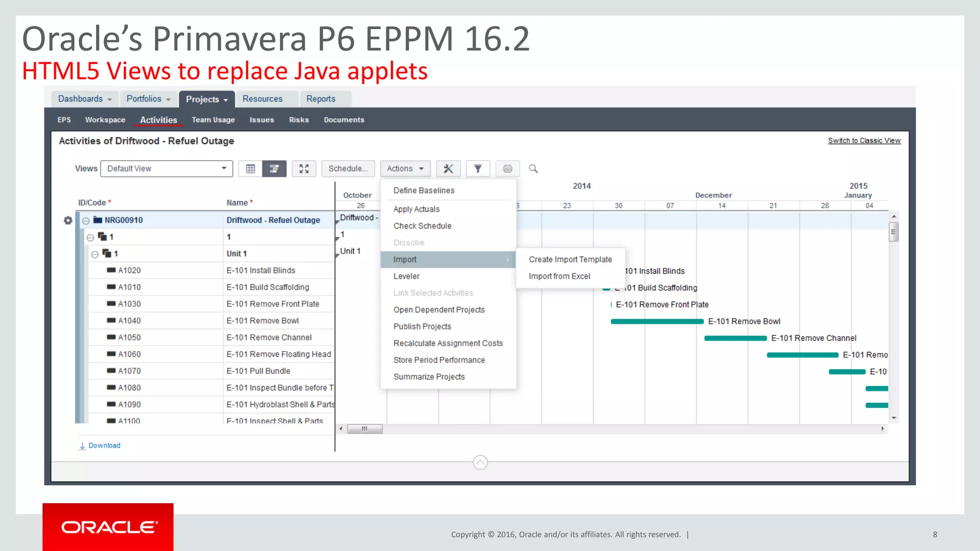This screenshot has height=551, width=980.
Task: Select the A1030 activity icon
Action: [x=111, y=304]
